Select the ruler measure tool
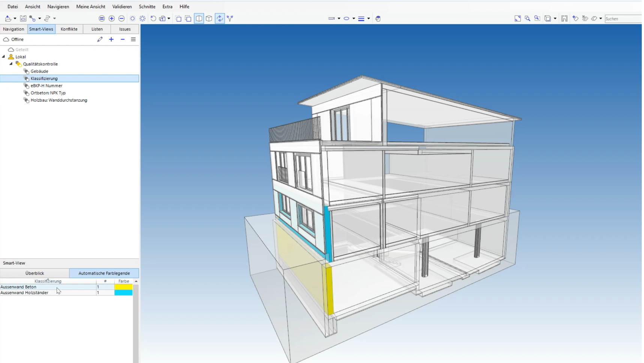The height and width of the screenshot is (363, 644). (x=332, y=18)
